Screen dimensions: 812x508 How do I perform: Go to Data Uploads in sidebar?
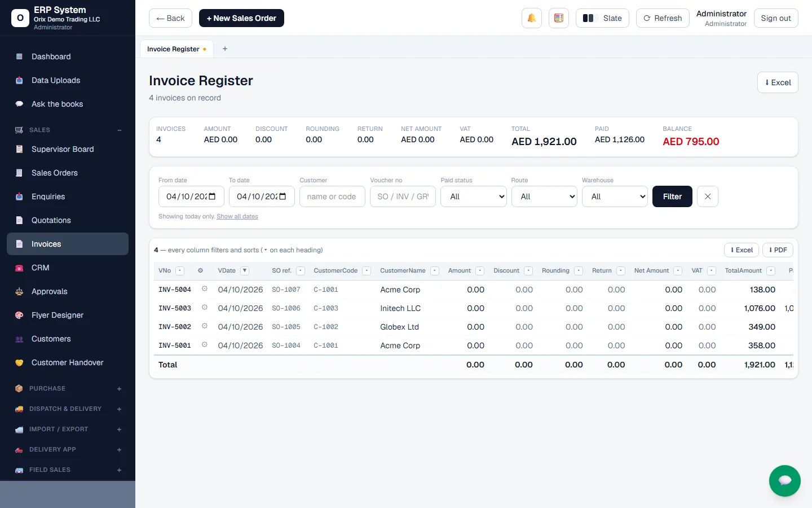point(68,80)
